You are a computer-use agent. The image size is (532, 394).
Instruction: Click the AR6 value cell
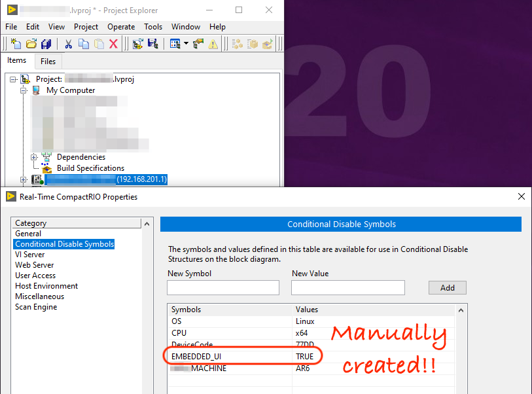click(302, 368)
